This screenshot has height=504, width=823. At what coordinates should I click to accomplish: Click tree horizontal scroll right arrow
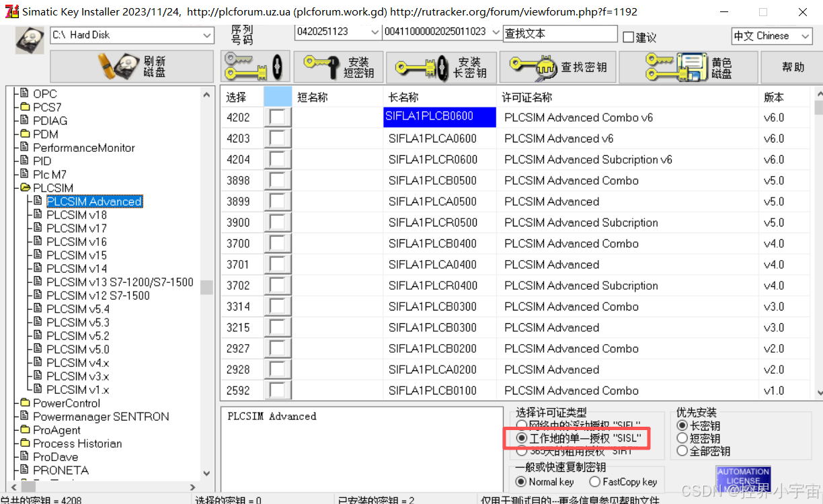(x=193, y=487)
